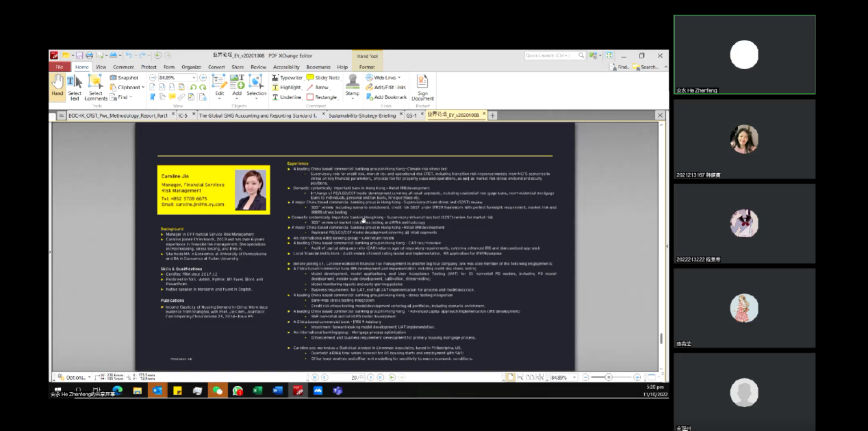Image resolution: width=868 pixels, height=431 pixels.
Task: Click the File menu button
Action: coord(59,67)
